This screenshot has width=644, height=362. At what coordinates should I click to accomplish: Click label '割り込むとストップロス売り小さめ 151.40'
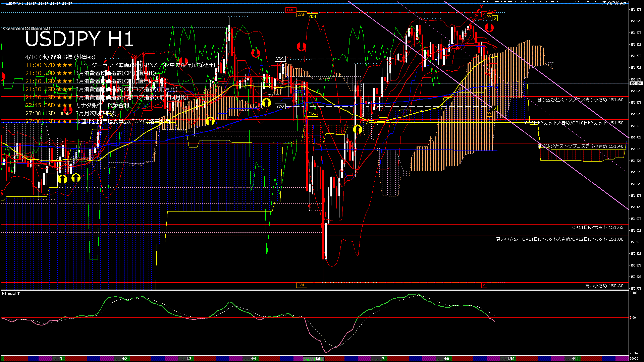580,146
